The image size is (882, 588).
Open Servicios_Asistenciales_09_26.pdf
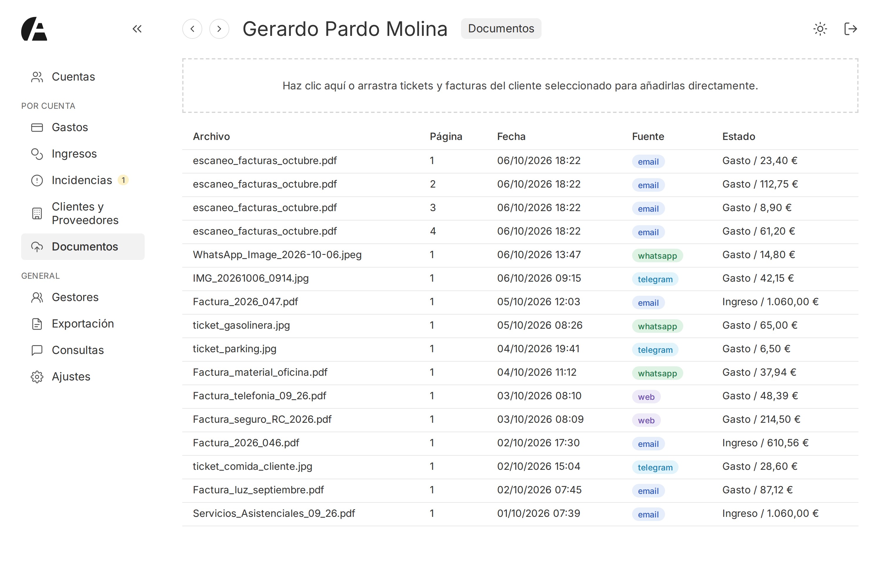(520, 514)
